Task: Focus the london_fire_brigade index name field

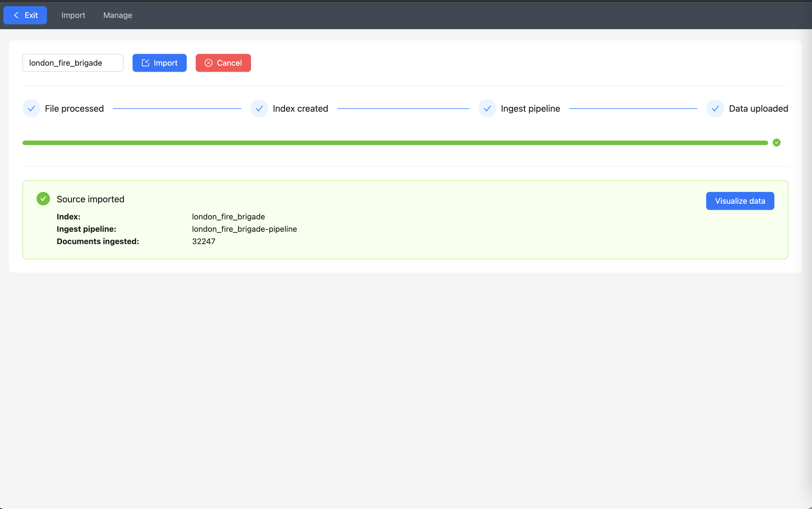Action: pyautogui.click(x=73, y=63)
